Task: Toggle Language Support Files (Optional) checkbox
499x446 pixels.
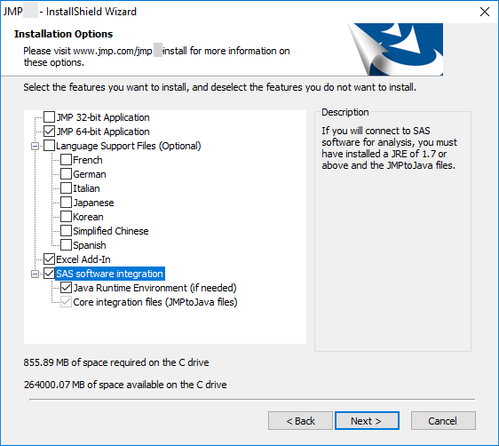Action: coord(49,146)
